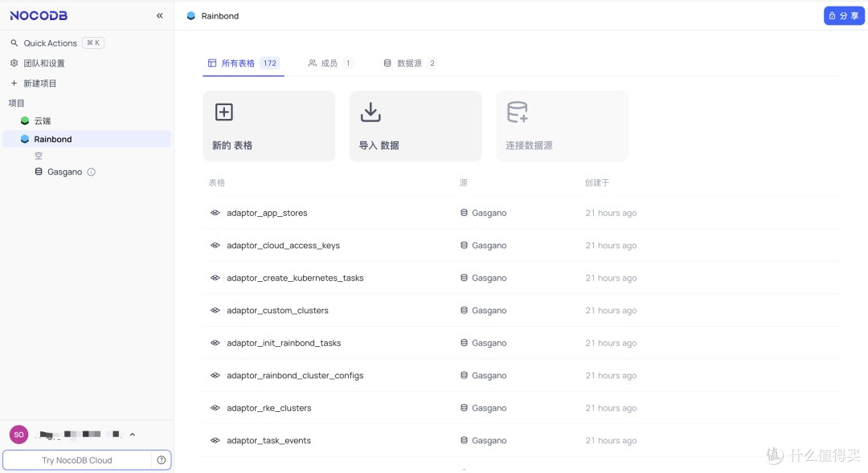Image resolution: width=868 pixels, height=473 pixels.
Task: Open the Gasgano data source in the sidebar
Action: [64, 172]
